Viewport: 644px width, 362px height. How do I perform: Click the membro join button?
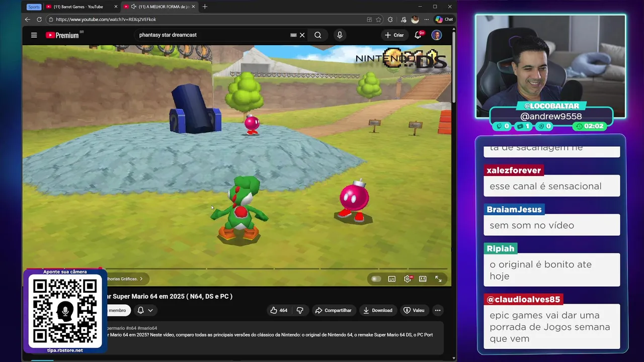[118, 310]
